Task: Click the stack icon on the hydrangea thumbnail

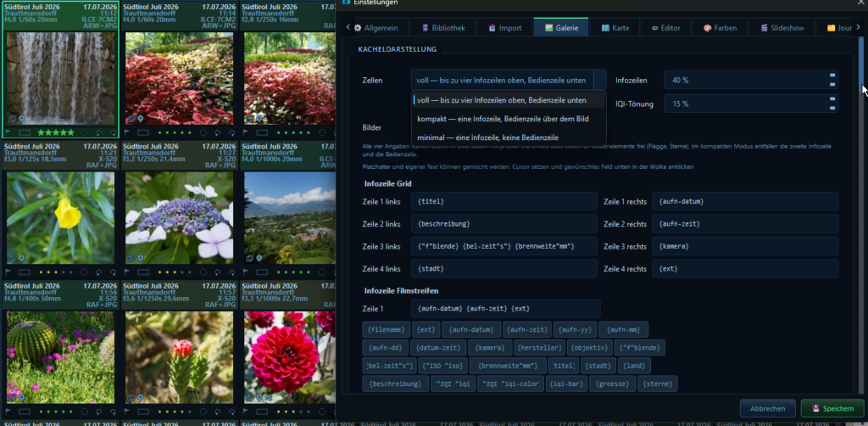Action: [x=131, y=258]
